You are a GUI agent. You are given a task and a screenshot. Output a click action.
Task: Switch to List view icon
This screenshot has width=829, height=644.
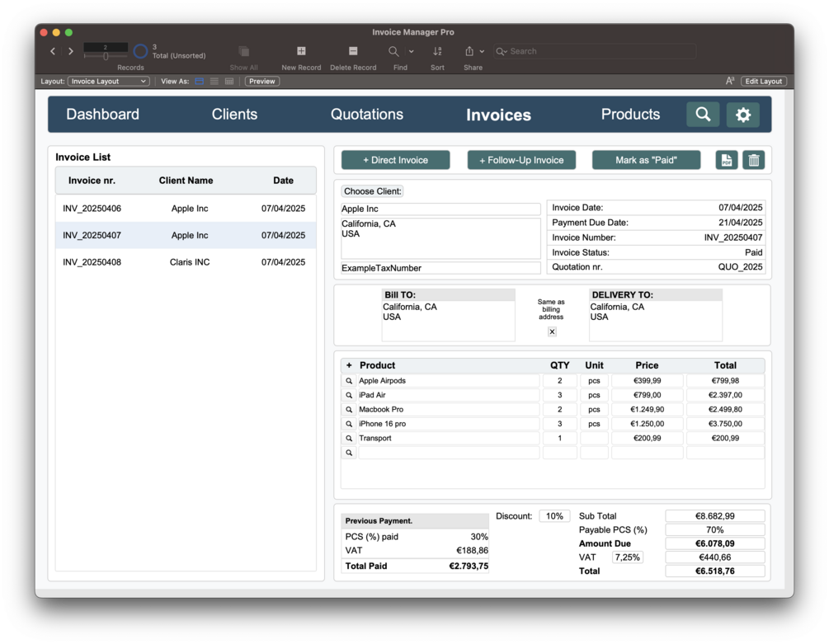214,82
